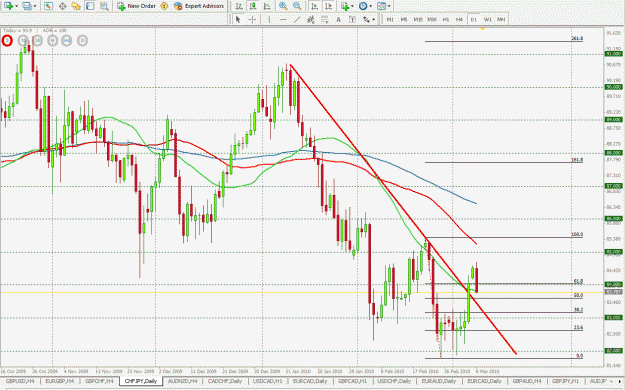Open the Strategy Tester icon
The width and height of the screenshot is (625, 390).
pyautogui.click(x=104, y=6)
